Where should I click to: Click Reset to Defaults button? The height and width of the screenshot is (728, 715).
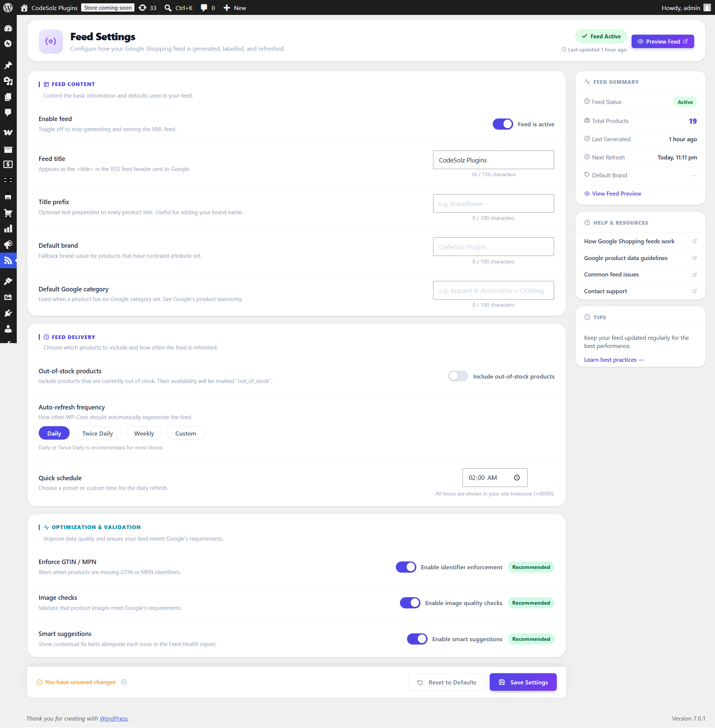point(447,682)
